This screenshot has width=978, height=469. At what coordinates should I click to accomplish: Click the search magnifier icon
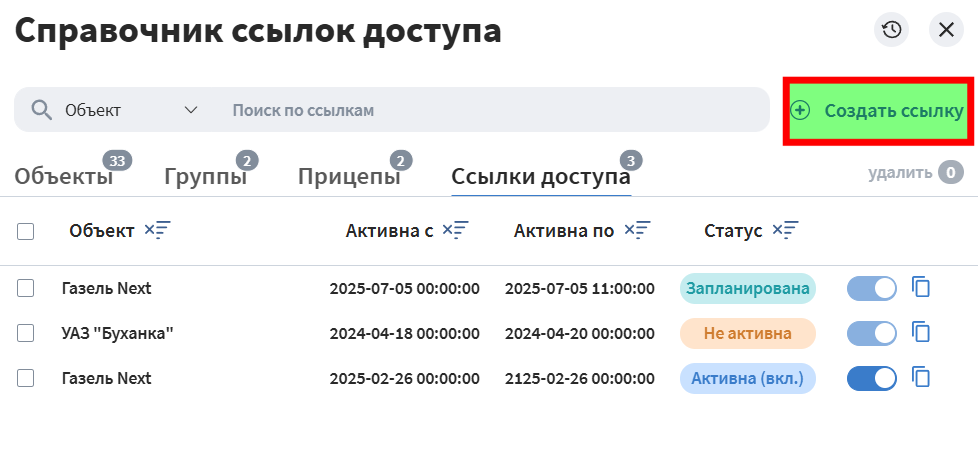click(x=41, y=110)
